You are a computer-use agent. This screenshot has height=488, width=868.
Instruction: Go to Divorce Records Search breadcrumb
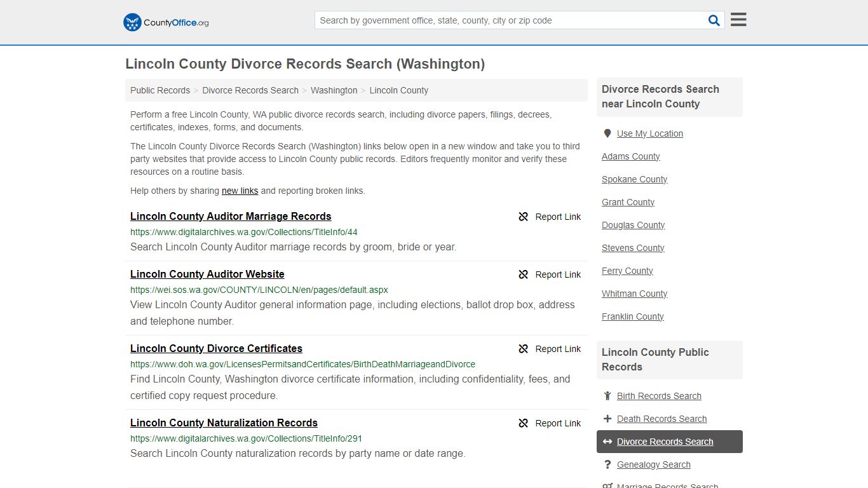(x=250, y=90)
